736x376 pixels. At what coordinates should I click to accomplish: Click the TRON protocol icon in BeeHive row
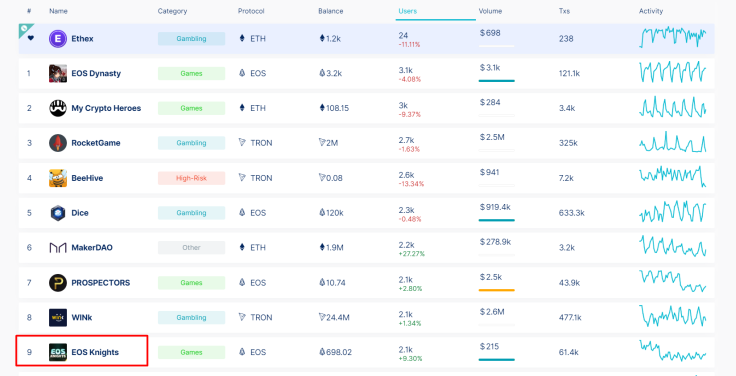[242, 178]
